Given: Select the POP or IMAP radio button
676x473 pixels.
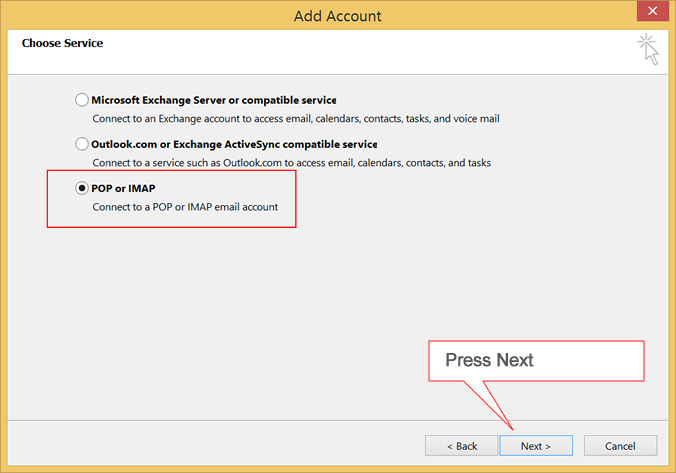Looking at the screenshot, I should [81, 188].
